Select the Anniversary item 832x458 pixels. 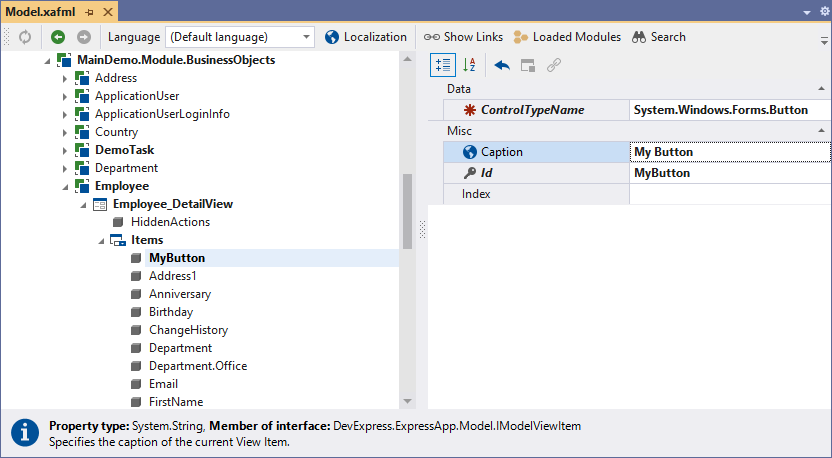click(x=180, y=294)
